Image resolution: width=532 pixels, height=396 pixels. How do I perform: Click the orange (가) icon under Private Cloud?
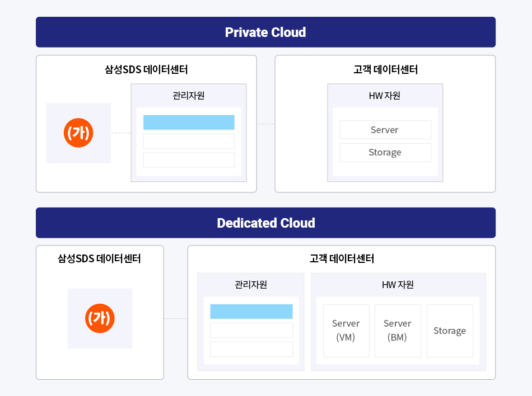pyautogui.click(x=78, y=133)
